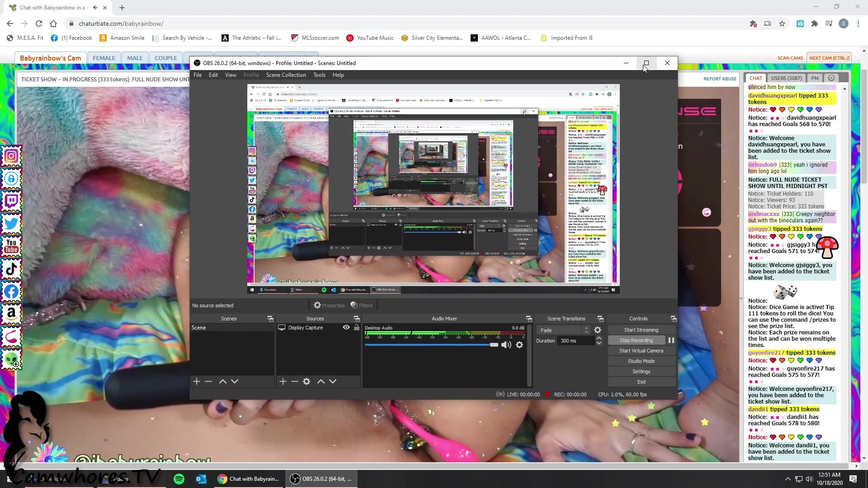Float the Scenes dock panel
The image size is (868, 488).
(x=270, y=319)
